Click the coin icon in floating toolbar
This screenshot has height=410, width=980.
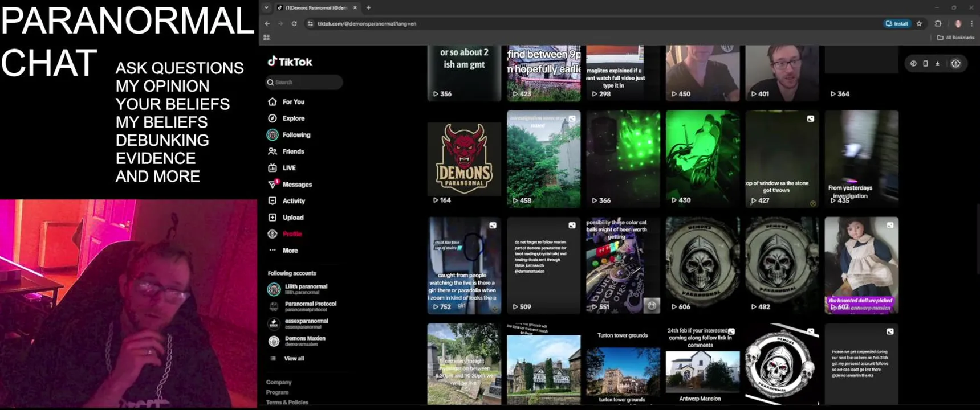pos(913,63)
